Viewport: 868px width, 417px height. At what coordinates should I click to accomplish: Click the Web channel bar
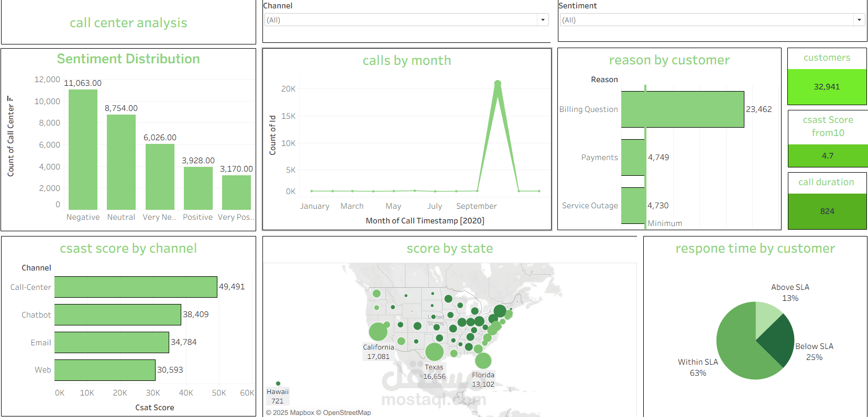(105, 370)
